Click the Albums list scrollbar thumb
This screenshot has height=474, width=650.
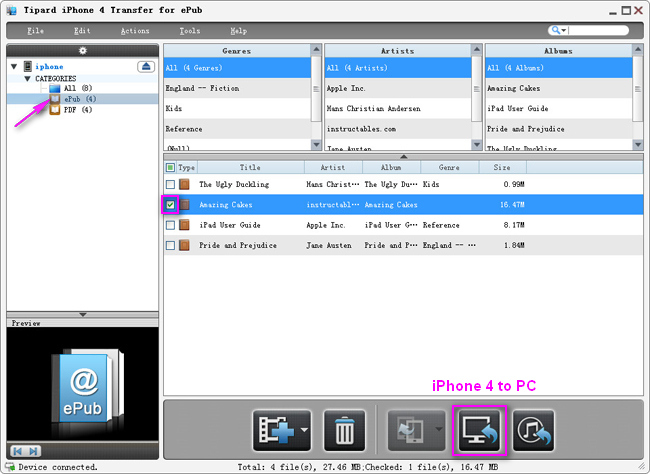click(638, 89)
